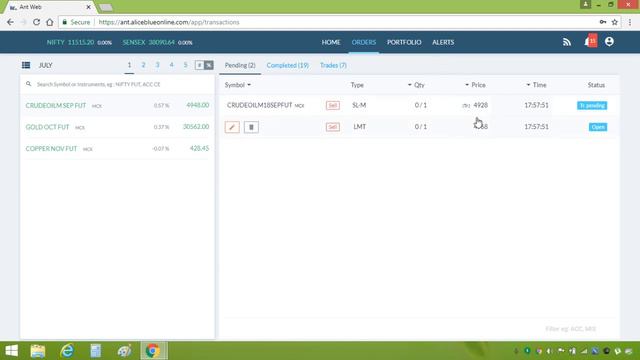Image resolution: width=640 pixels, height=360 pixels.
Task: Click the watchlist grid icon beside JULY
Action: click(x=26, y=65)
